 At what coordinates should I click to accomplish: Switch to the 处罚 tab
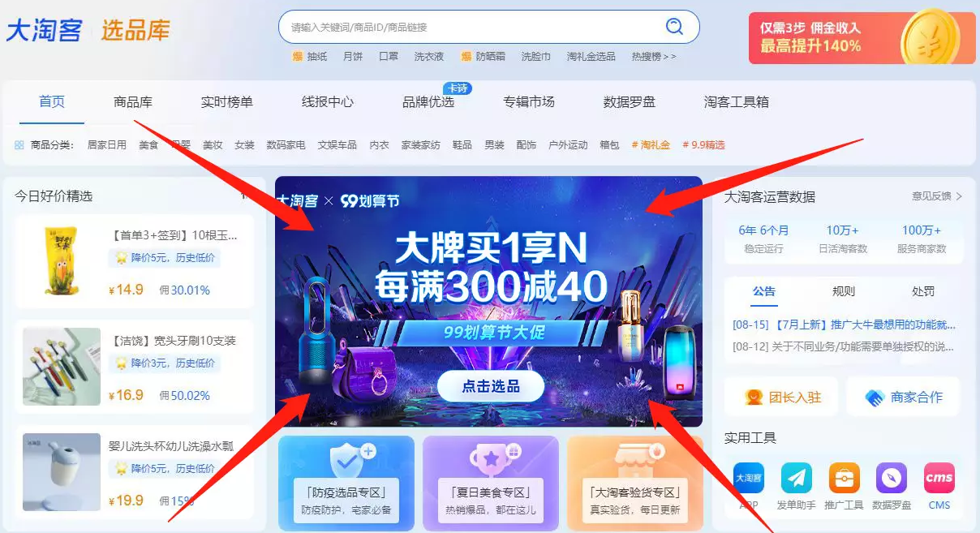pos(923,291)
